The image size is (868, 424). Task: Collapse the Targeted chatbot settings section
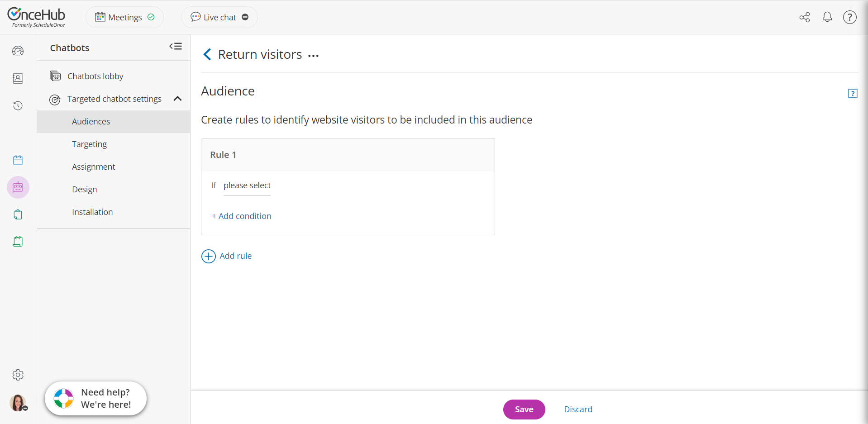(177, 99)
